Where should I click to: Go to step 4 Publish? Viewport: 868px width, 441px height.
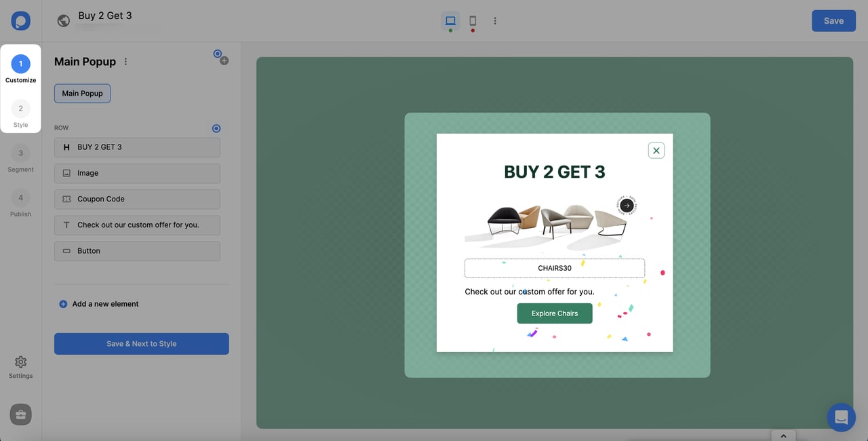20,204
